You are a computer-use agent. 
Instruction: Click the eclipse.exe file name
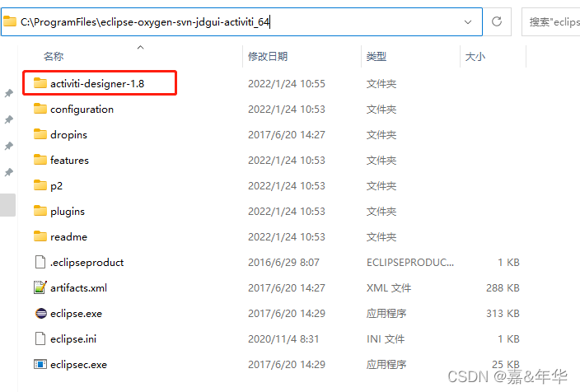[x=76, y=314]
